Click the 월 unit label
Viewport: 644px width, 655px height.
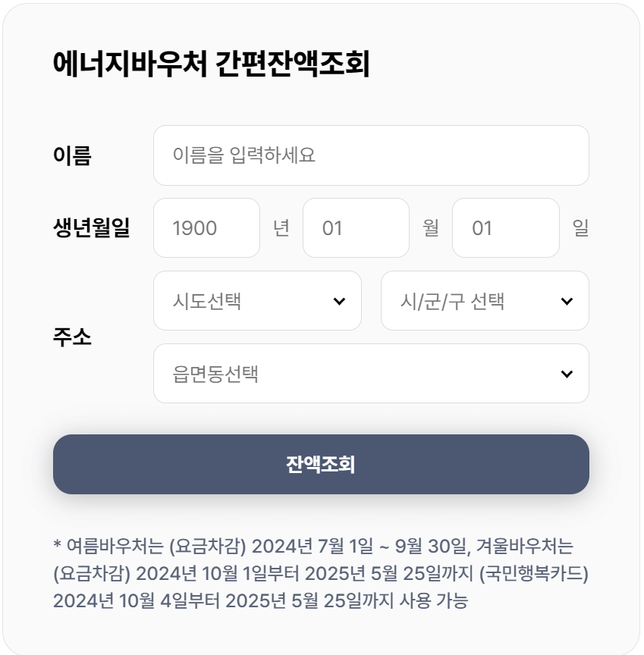coord(431,227)
